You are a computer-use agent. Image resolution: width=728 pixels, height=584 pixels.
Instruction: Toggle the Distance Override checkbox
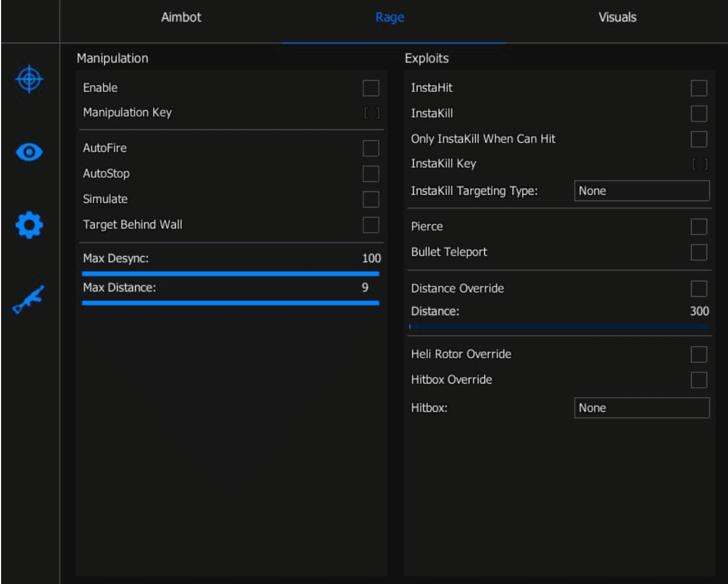click(699, 289)
